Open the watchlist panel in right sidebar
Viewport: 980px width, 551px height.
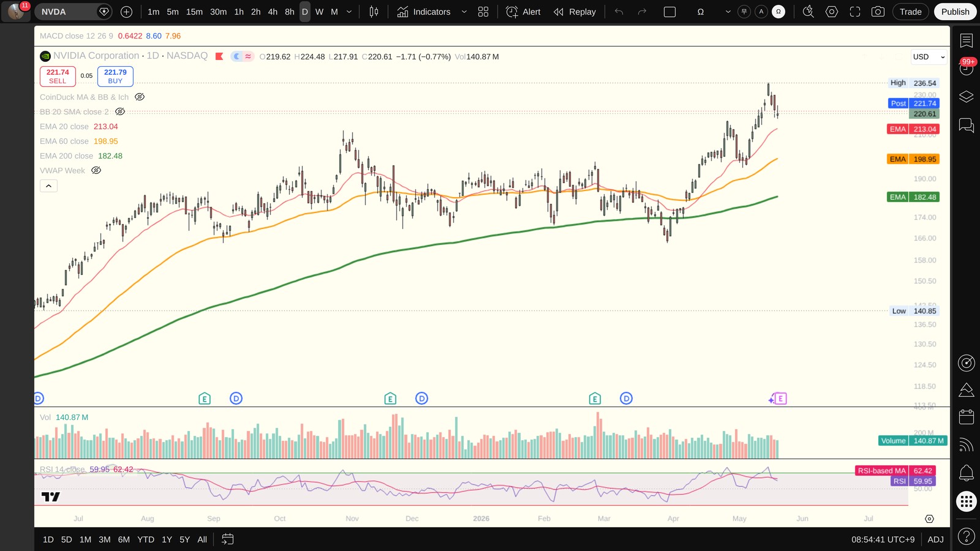click(x=967, y=40)
